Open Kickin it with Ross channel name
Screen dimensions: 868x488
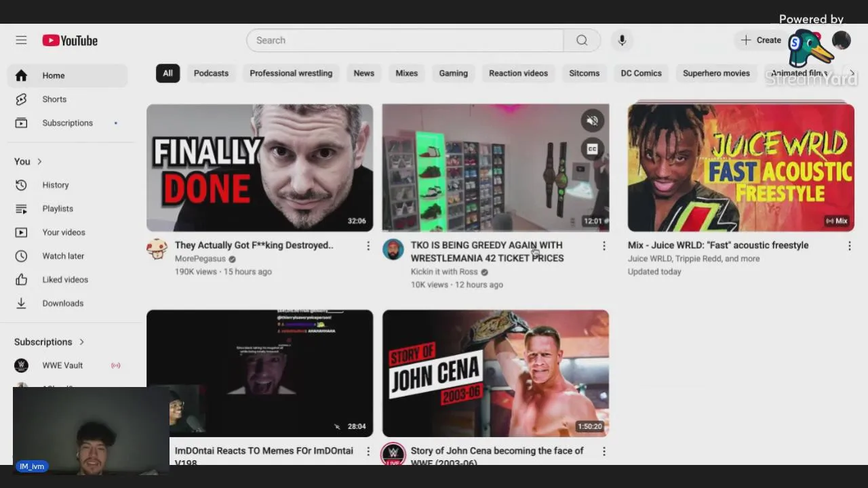444,272
